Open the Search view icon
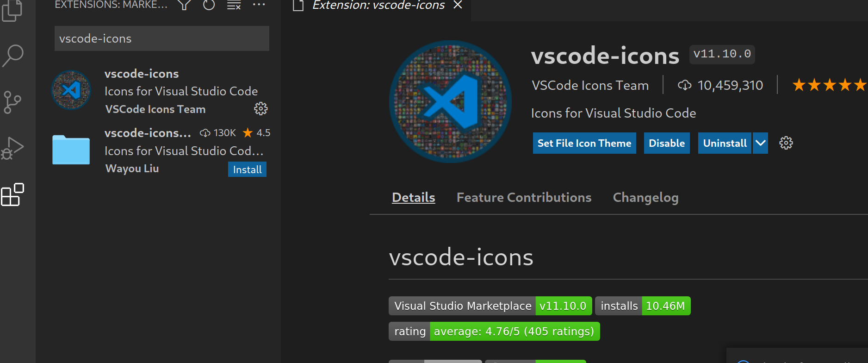 (x=13, y=56)
